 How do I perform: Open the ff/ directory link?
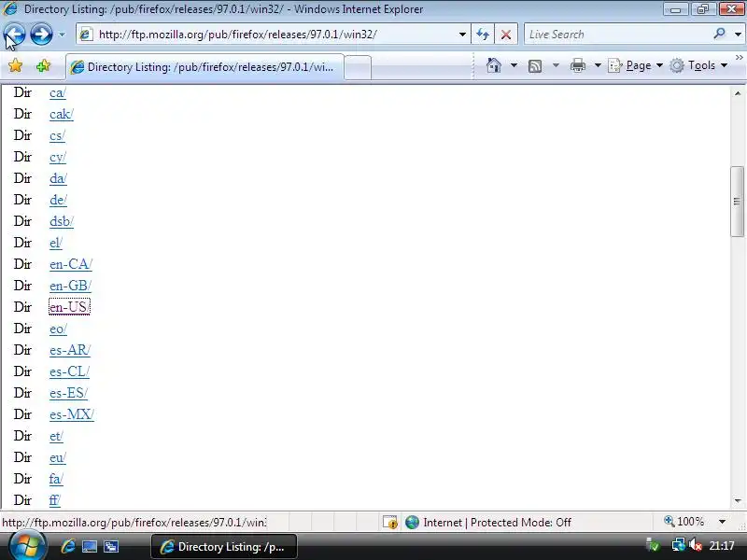(x=54, y=500)
